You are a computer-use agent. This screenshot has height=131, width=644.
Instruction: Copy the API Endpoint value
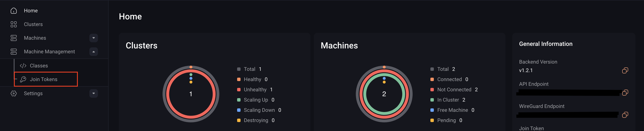click(625, 93)
